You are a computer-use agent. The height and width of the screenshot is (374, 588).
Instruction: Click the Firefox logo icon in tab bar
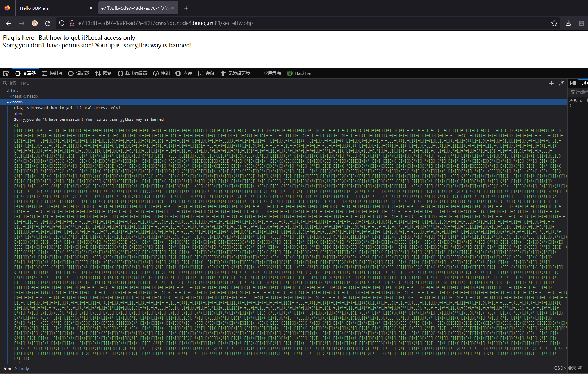7,8
